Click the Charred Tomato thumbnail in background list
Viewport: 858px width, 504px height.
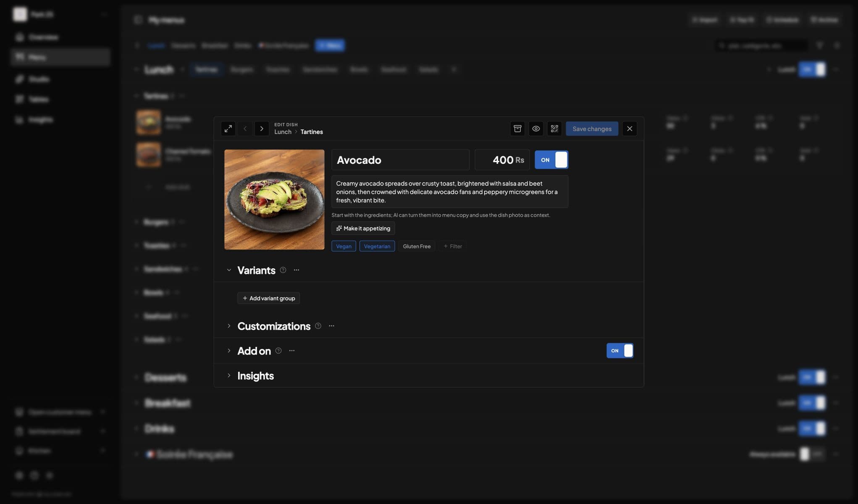tap(148, 155)
